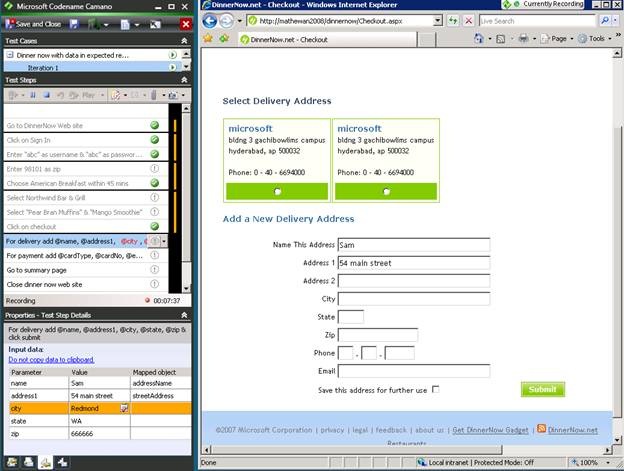
Task: Click the green bug icon in Camano toolbar
Action: point(94,24)
